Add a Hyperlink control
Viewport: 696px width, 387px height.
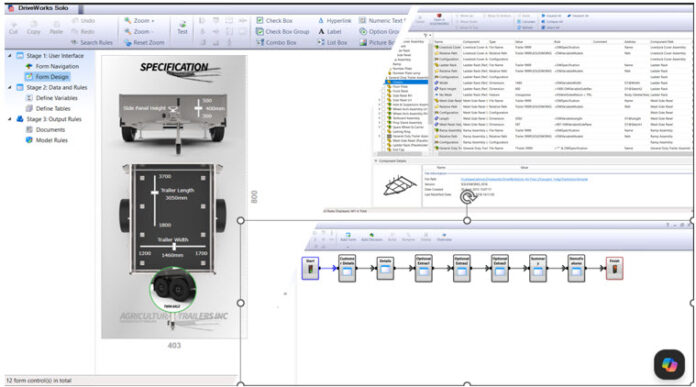[335, 20]
